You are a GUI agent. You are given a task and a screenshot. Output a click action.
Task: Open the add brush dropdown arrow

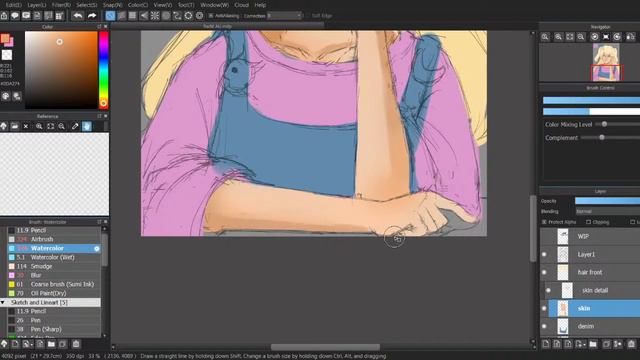click(31, 344)
